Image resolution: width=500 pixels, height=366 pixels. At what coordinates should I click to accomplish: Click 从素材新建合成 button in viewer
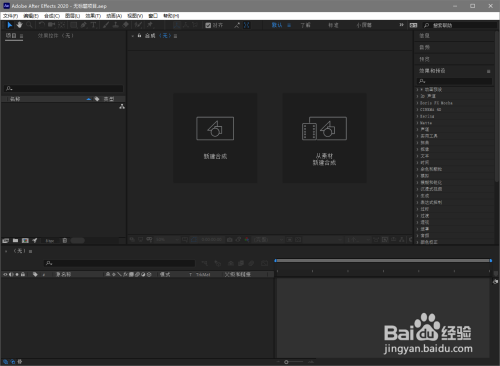(x=324, y=138)
